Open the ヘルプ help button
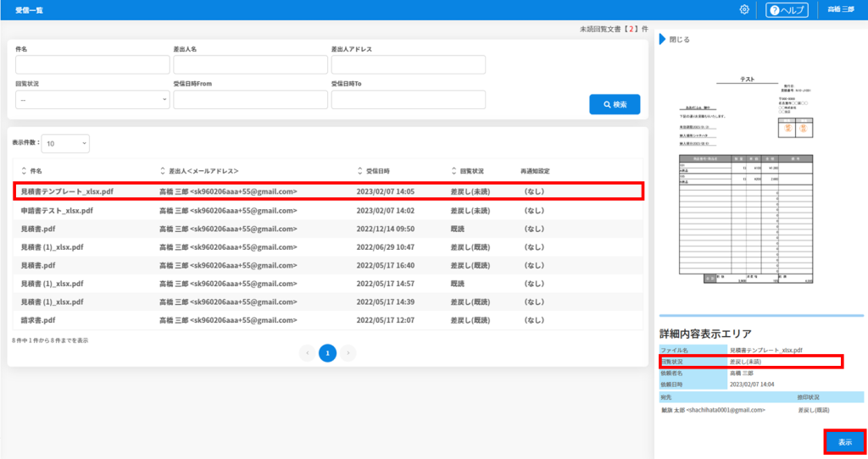This screenshot has width=868, height=459. pyautogui.click(x=787, y=10)
